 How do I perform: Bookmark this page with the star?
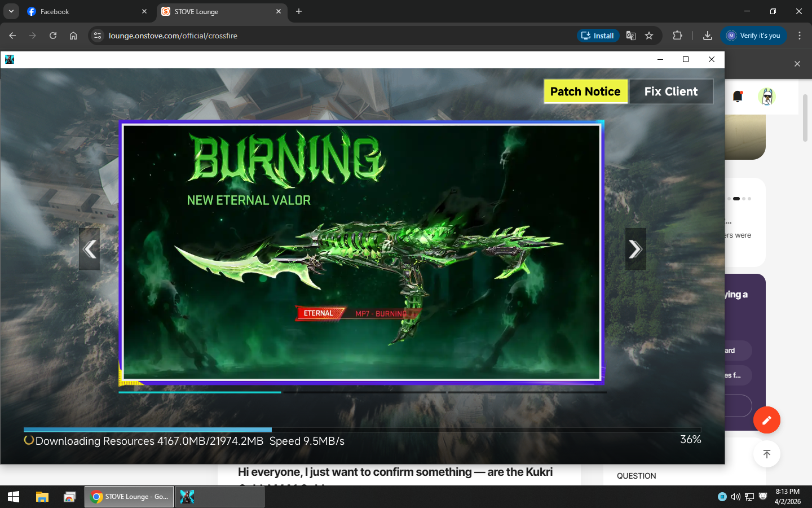pos(649,36)
